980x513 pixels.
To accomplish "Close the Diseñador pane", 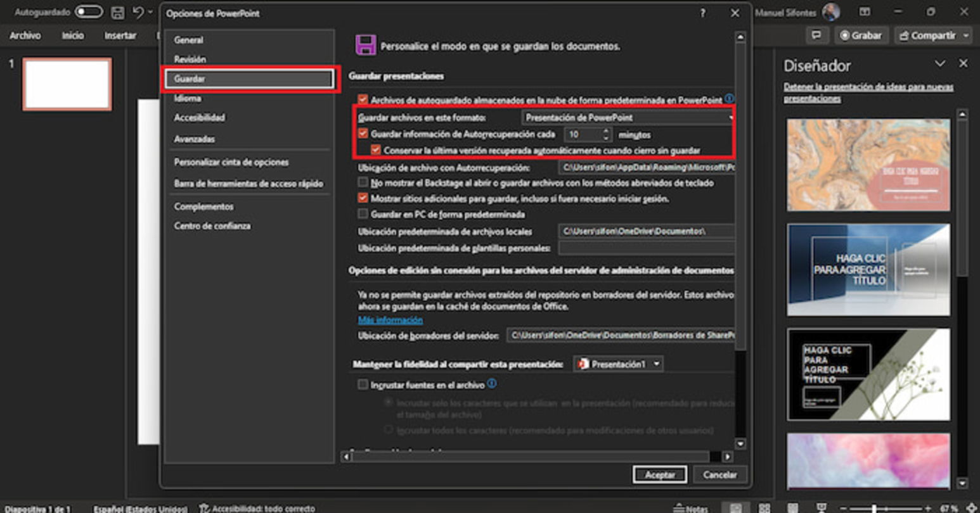I will [964, 64].
